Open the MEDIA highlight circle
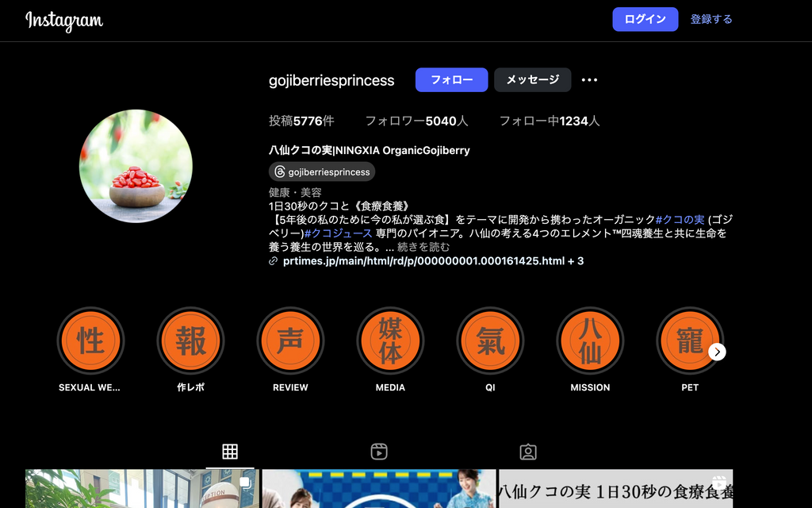812x508 pixels. (390, 341)
